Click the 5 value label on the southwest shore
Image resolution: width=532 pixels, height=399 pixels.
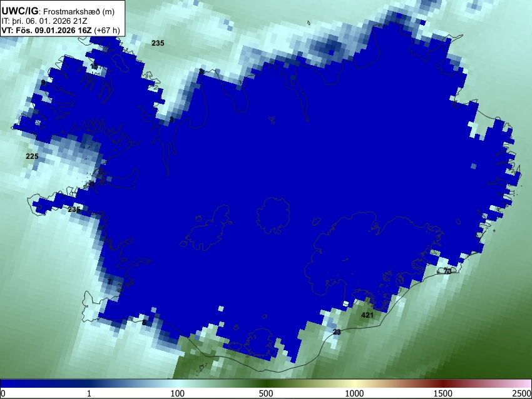[x=144, y=322]
